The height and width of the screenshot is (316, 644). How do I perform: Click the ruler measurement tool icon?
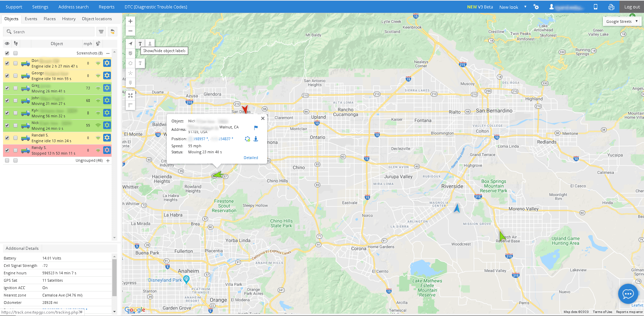click(130, 105)
